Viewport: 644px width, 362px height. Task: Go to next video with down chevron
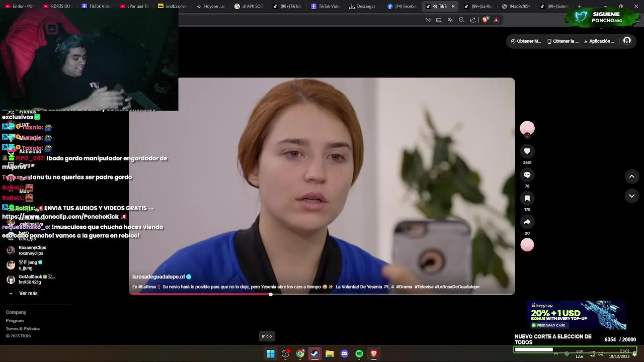point(631,196)
